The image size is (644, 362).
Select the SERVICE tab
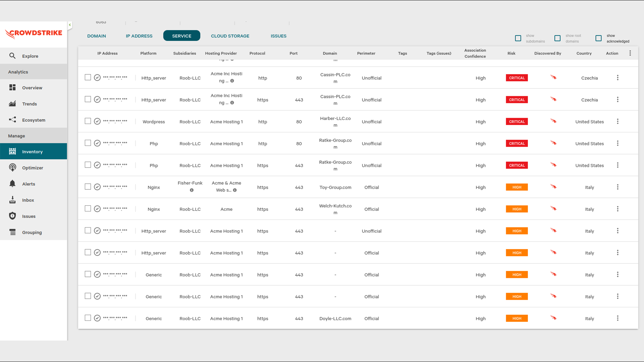tap(182, 36)
